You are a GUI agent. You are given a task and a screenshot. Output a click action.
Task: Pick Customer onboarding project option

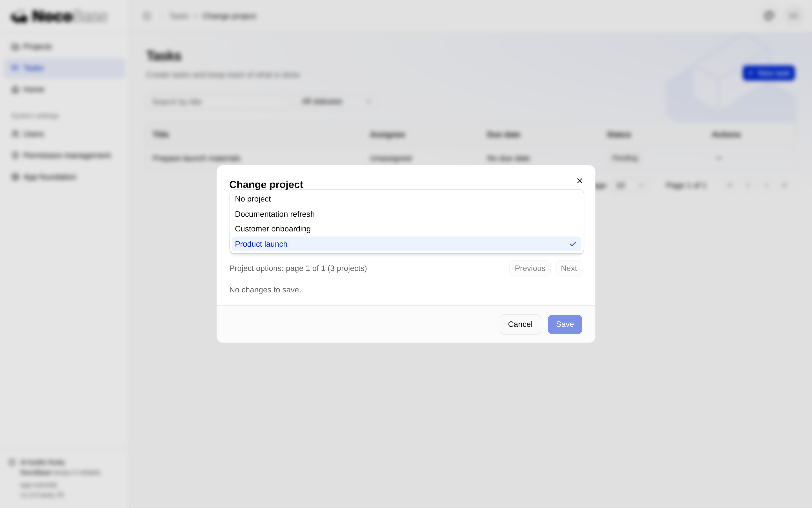pos(406,229)
